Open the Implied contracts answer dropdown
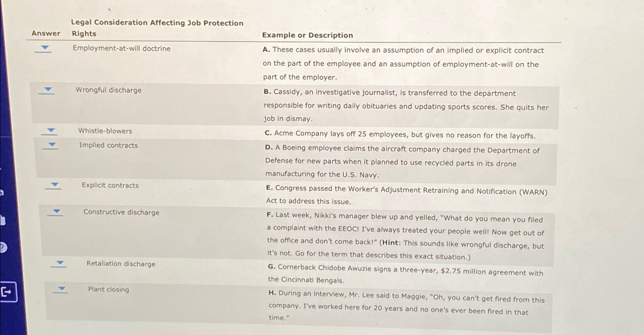 (x=53, y=144)
